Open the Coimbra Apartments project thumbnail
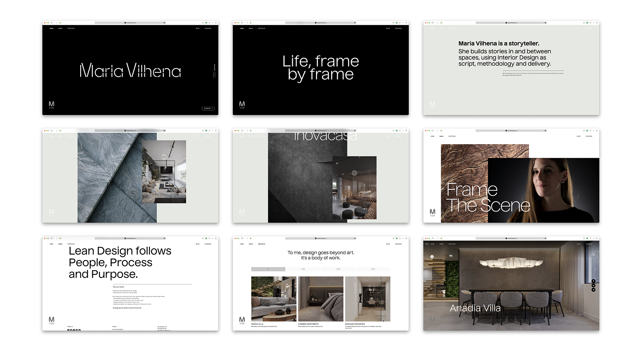The height and width of the screenshot is (362, 644). 321,299
